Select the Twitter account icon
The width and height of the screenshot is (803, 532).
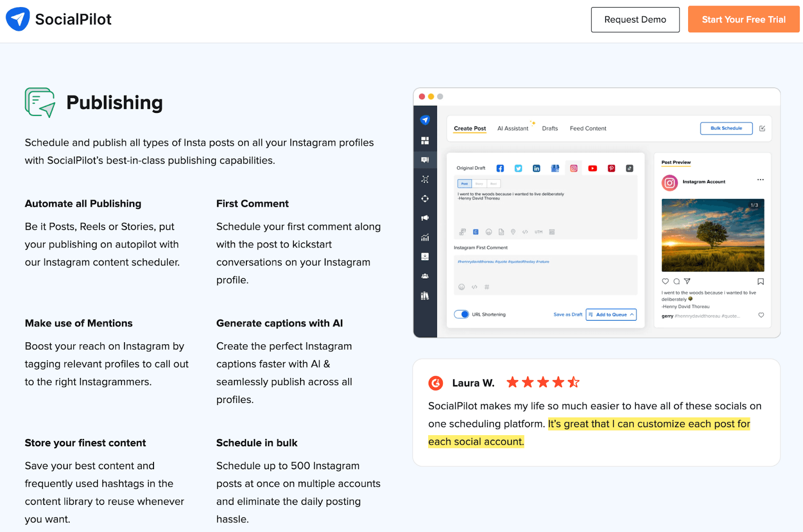pos(518,169)
